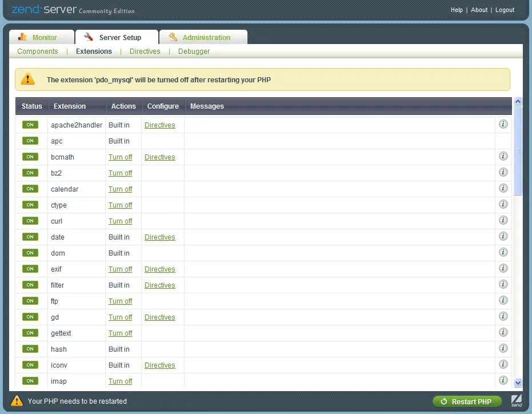The width and height of the screenshot is (532, 414).
Task: Click info icon in hash row
Action: pyautogui.click(x=503, y=348)
